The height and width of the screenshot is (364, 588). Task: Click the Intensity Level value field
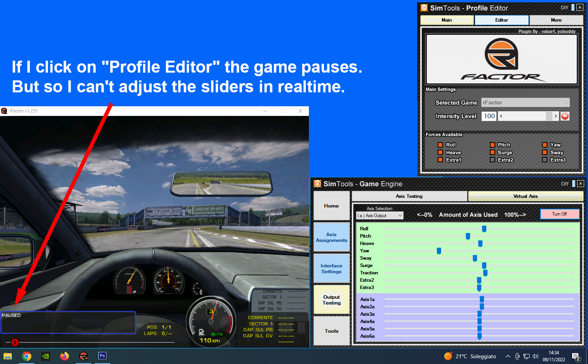click(x=489, y=116)
